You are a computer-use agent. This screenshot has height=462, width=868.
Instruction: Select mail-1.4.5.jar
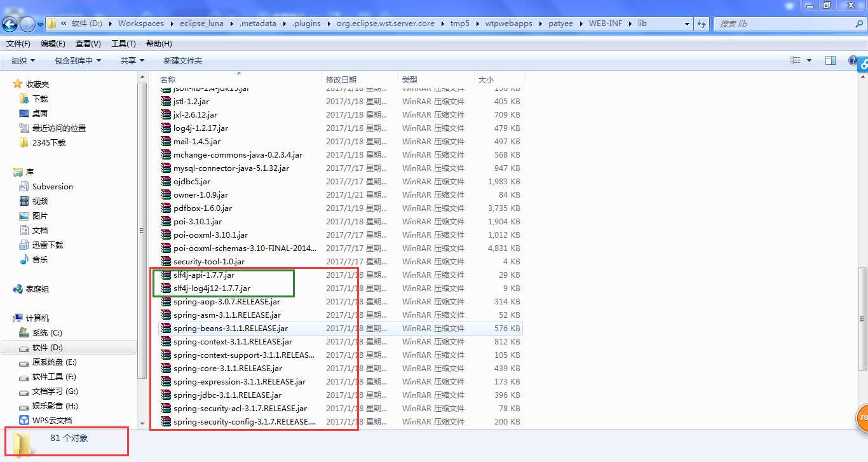(x=197, y=141)
